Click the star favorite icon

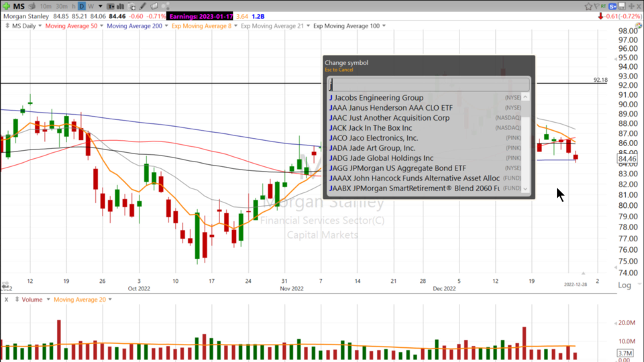pyautogui.click(x=588, y=6)
